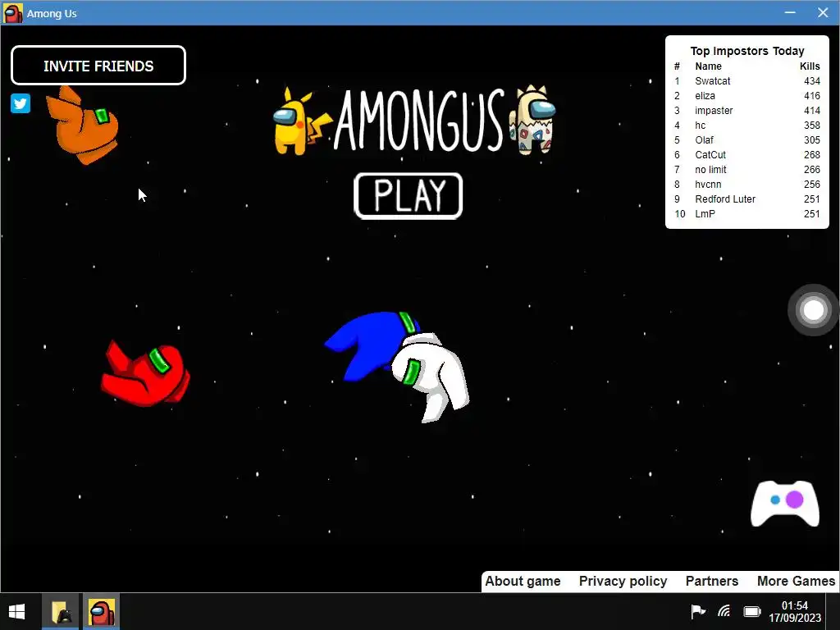
Task: Select the Redford Luter leaderboard entry
Action: pos(746,199)
